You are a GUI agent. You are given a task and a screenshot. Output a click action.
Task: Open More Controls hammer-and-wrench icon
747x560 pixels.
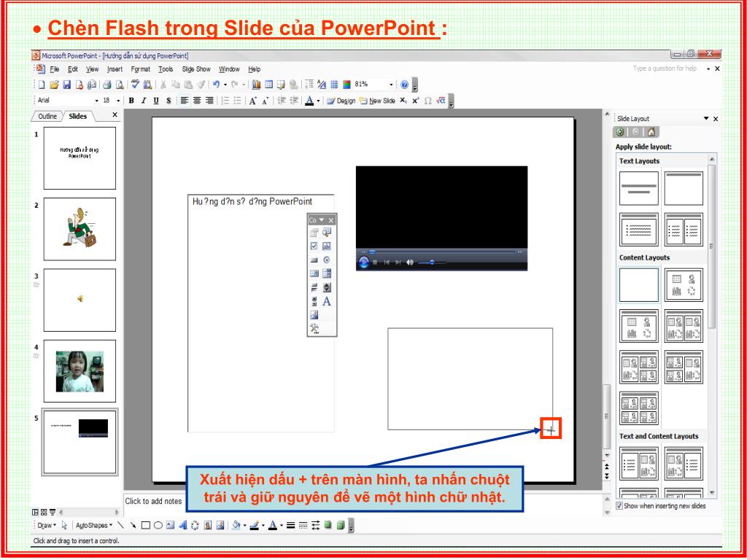pos(314,329)
